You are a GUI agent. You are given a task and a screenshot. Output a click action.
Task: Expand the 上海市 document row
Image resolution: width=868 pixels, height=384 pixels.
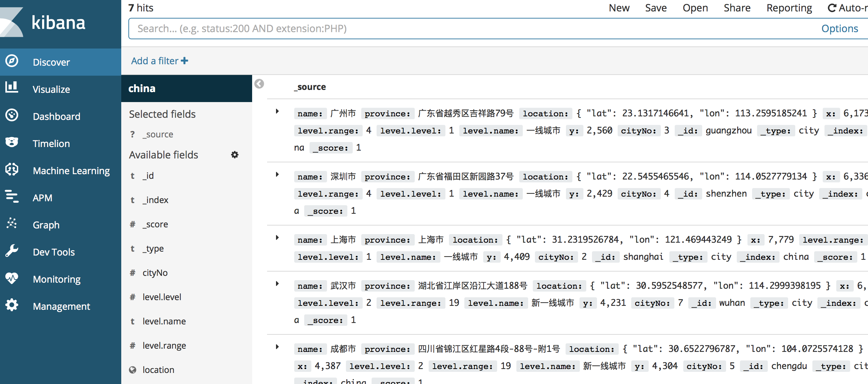point(277,238)
